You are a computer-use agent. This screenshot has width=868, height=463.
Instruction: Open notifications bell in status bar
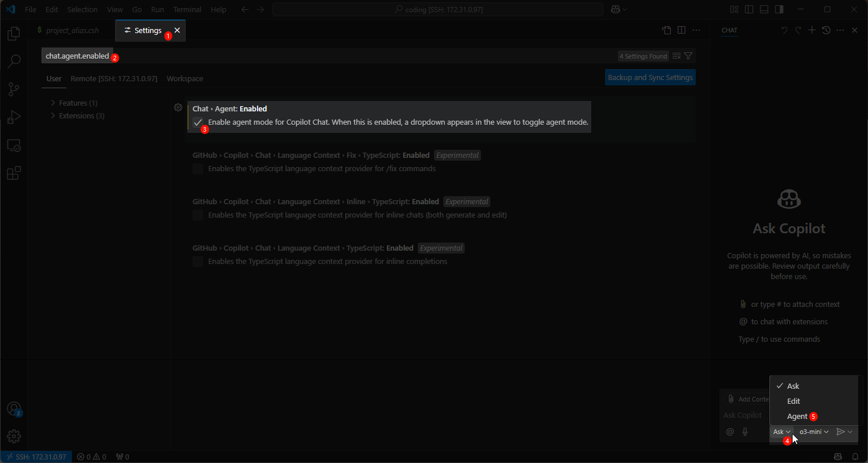(855, 457)
